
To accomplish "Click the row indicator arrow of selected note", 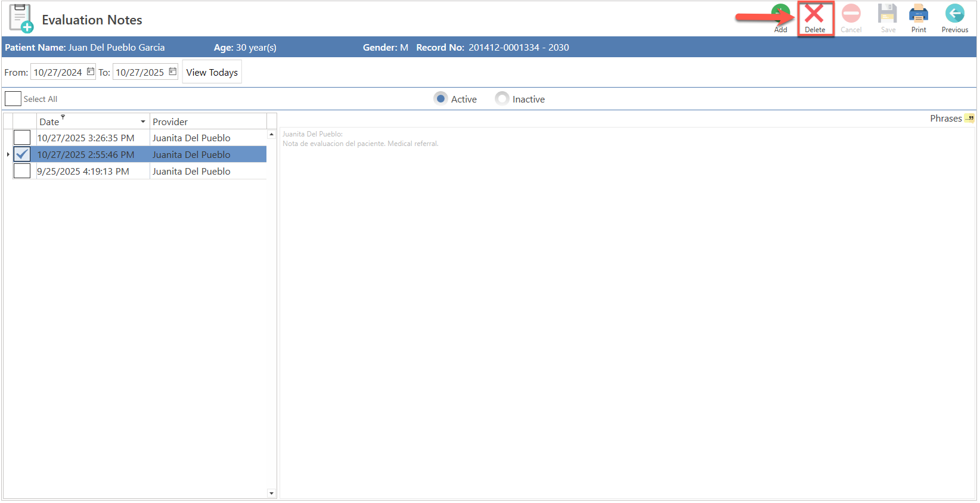I will click(8, 154).
